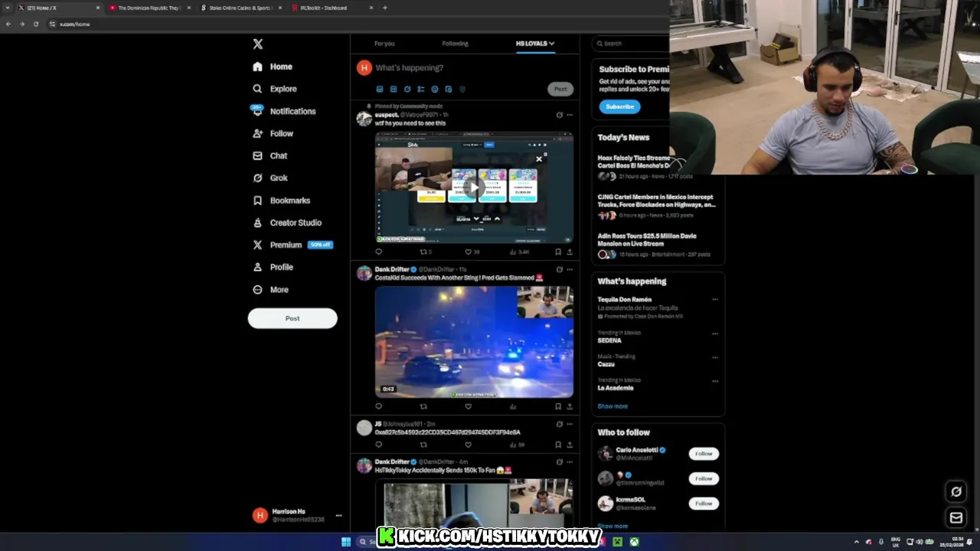
Task: Click the X logo above Home
Action: point(258,44)
